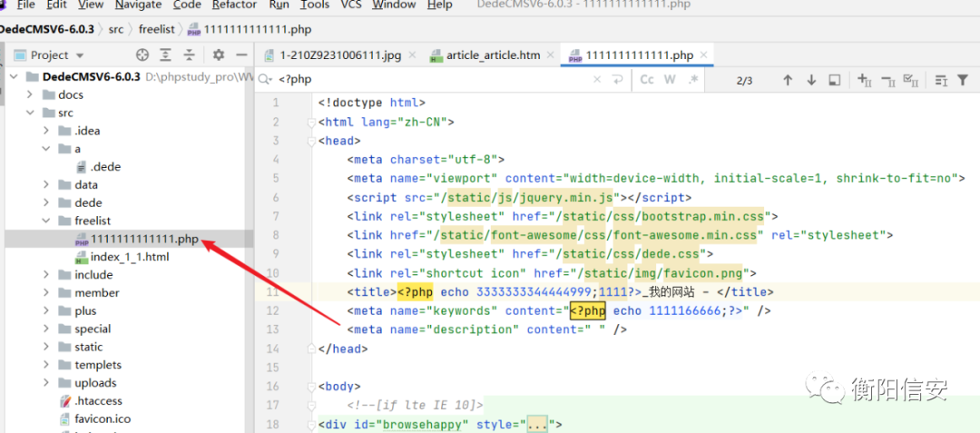Expand the dede folder

46,203
